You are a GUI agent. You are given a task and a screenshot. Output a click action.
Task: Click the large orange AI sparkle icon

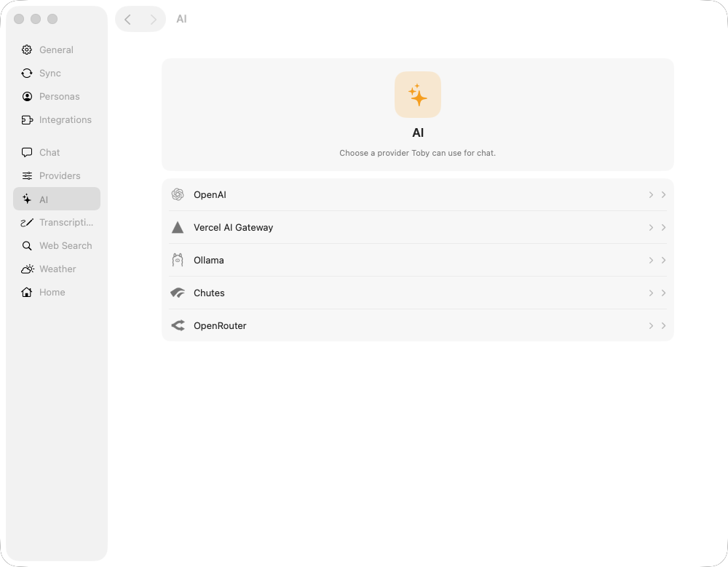click(x=418, y=95)
